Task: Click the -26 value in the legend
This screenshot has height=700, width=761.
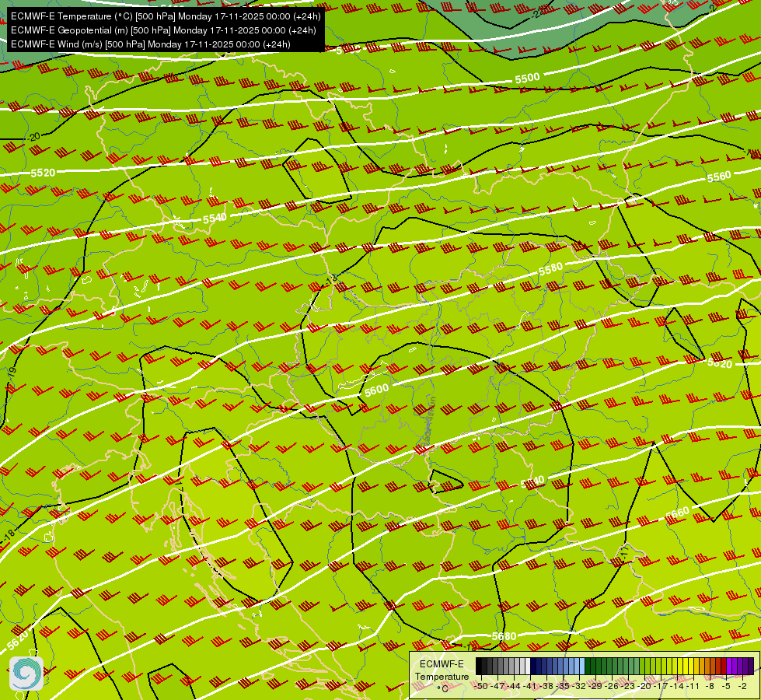Action: coord(612,686)
